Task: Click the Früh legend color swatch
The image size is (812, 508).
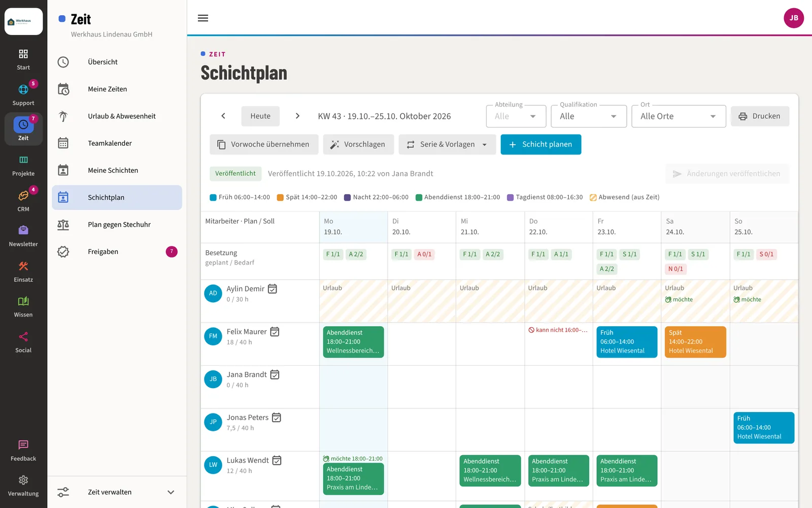Action: point(213,198)
